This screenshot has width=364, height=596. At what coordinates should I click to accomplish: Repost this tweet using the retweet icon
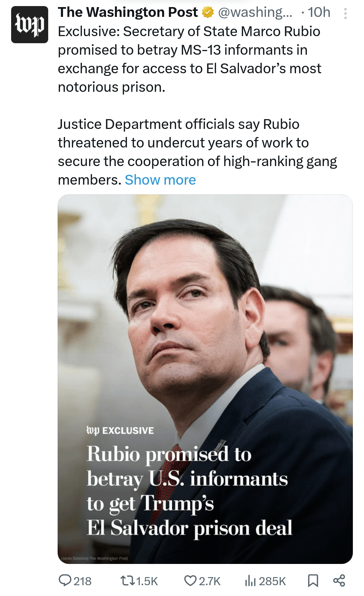[x=128, y=580]
